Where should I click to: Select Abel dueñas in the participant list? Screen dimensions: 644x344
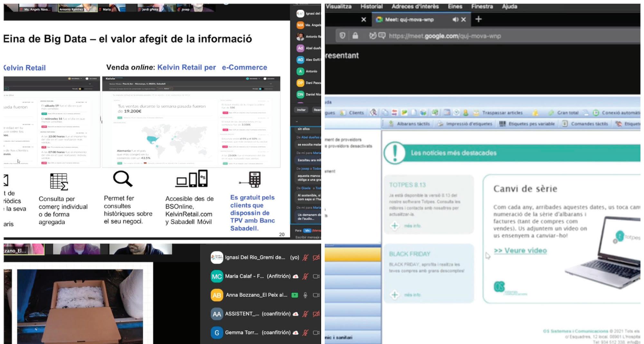pos(308,48)
